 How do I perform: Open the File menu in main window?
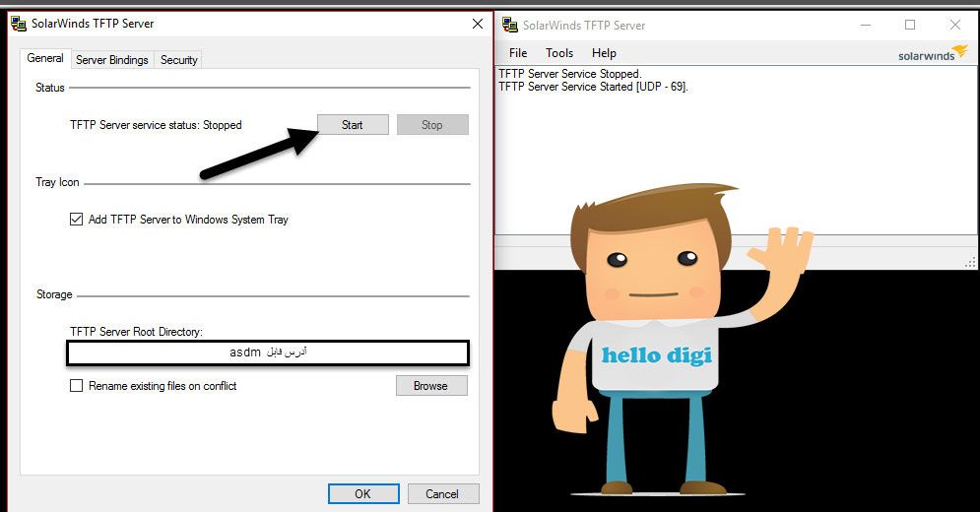tap(518, 53)
